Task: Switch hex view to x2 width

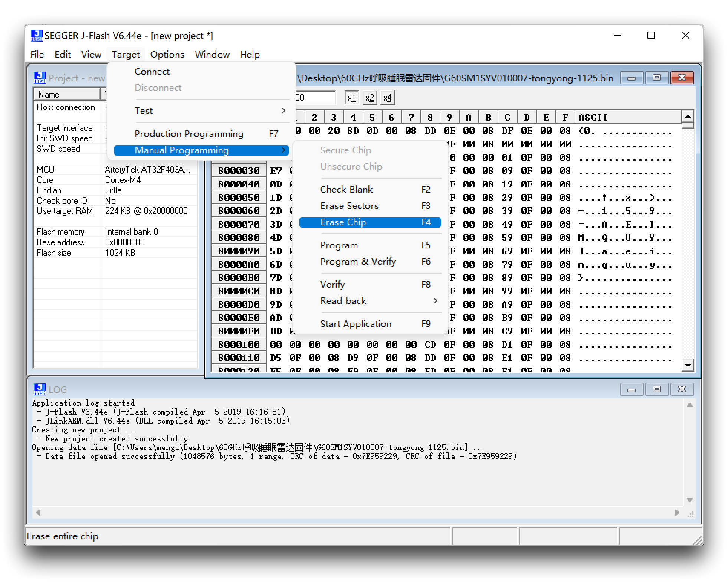Action: tap(369, 98)
